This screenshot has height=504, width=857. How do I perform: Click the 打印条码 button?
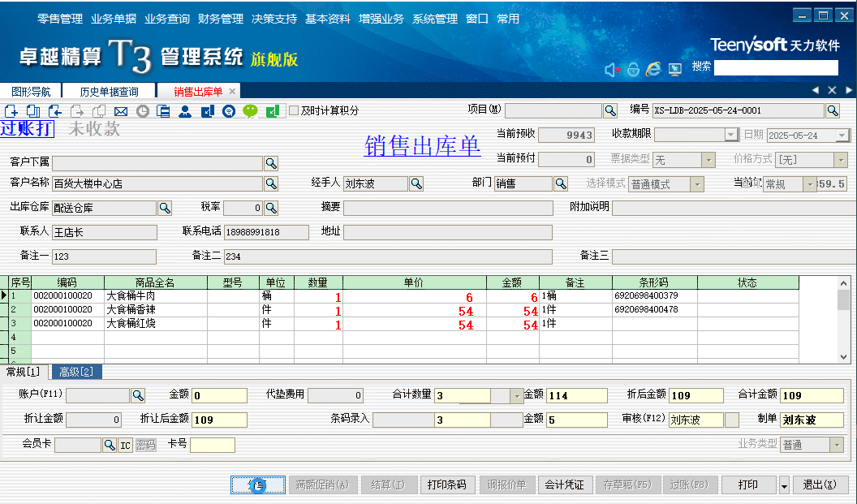(447, 485)
